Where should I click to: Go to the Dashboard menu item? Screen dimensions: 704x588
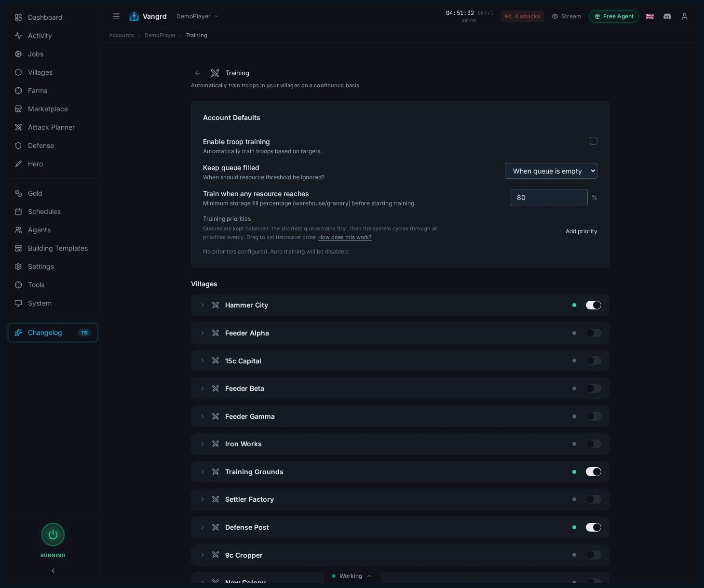point(18,17)
